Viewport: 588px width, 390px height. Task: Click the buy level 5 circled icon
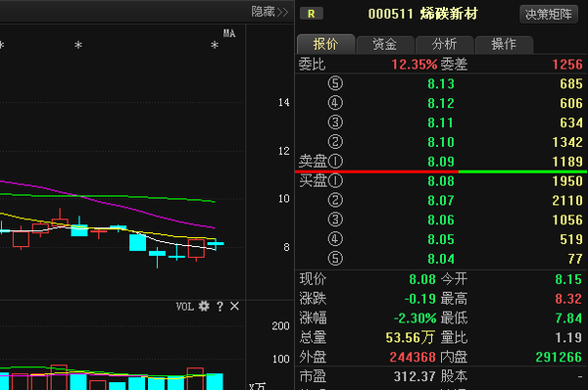(x=335, y=259)
